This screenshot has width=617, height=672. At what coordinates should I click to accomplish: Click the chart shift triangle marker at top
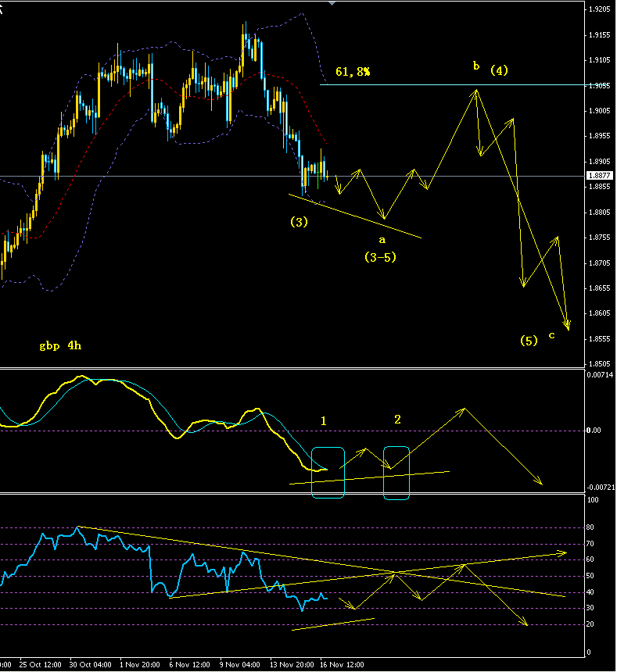332,3
